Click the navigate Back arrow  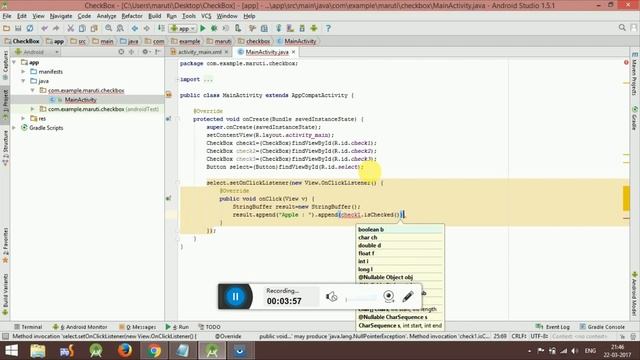click(135, 28)
